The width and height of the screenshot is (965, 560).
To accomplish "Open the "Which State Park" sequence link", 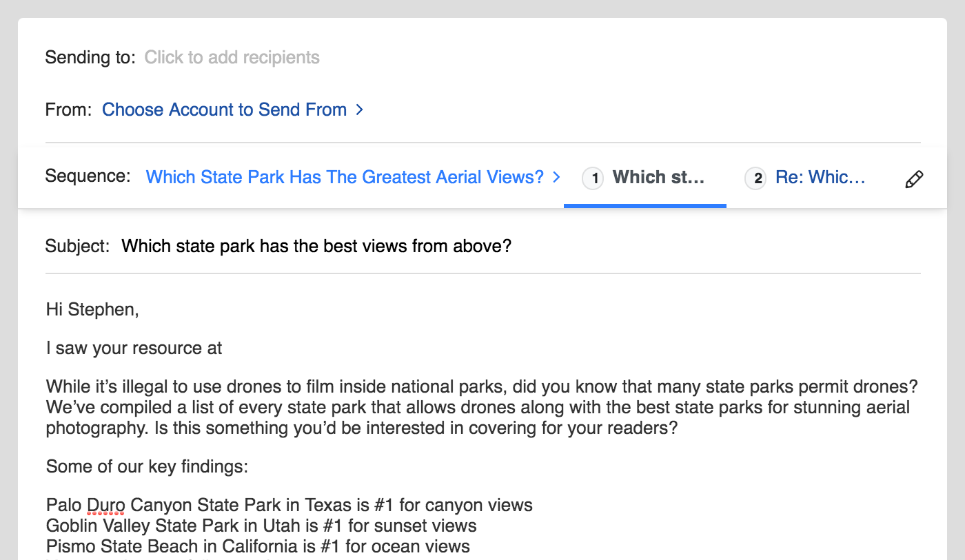I will tap(345, 177).
